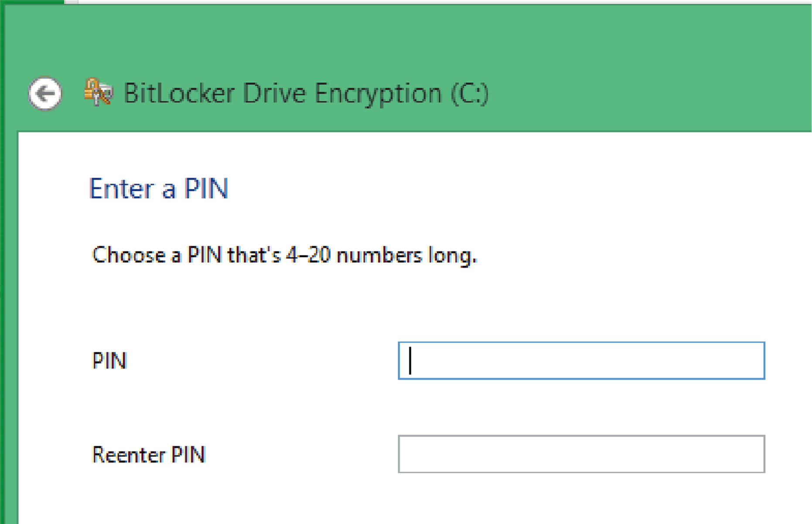Click the BitLocker Drive Encryption title text
Image resolution: width=812 pixels, height=524 pixels.
(x=306, y=93)
